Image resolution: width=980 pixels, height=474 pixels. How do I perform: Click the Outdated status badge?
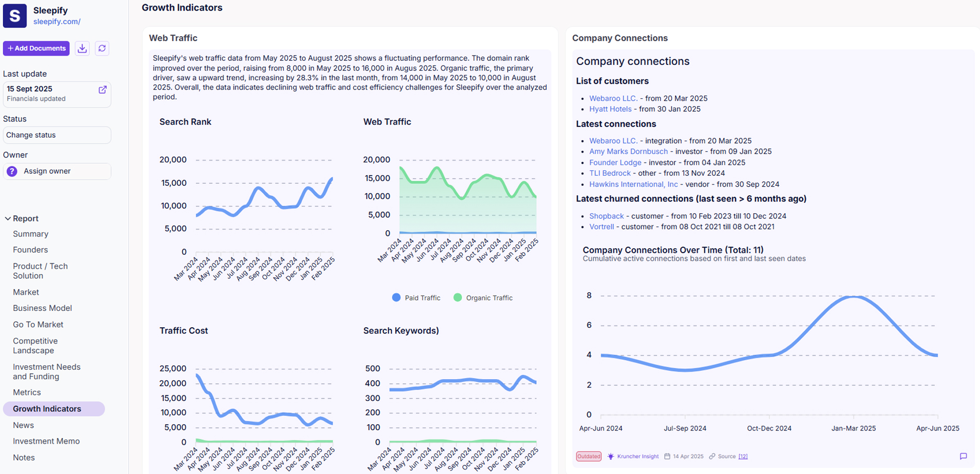[x=589, y=456]
